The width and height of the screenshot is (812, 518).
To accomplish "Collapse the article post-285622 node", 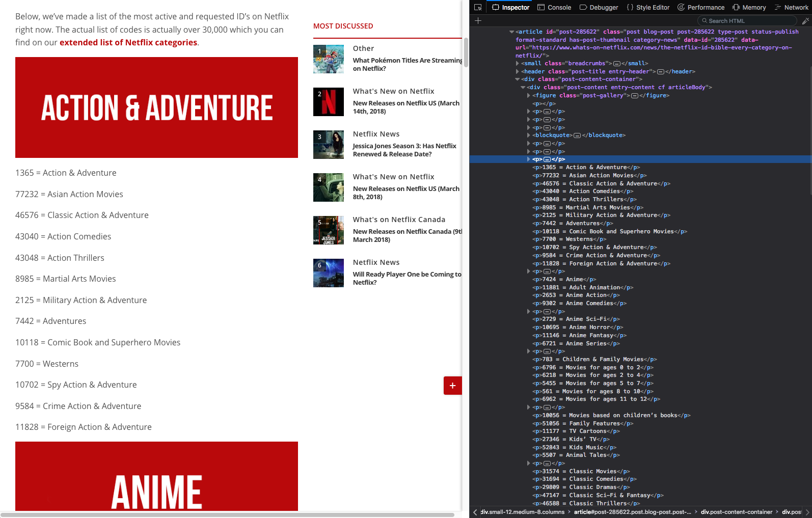I will [x=511, y=32].
